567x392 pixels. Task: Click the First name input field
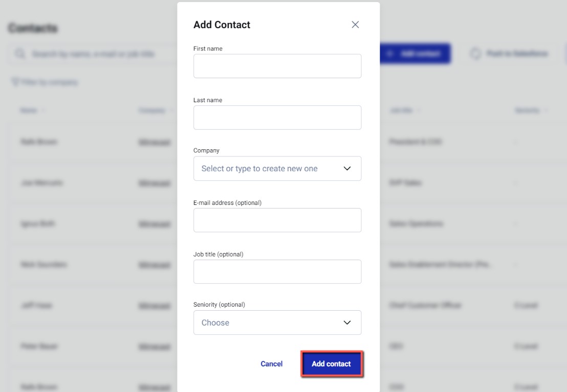277,65
